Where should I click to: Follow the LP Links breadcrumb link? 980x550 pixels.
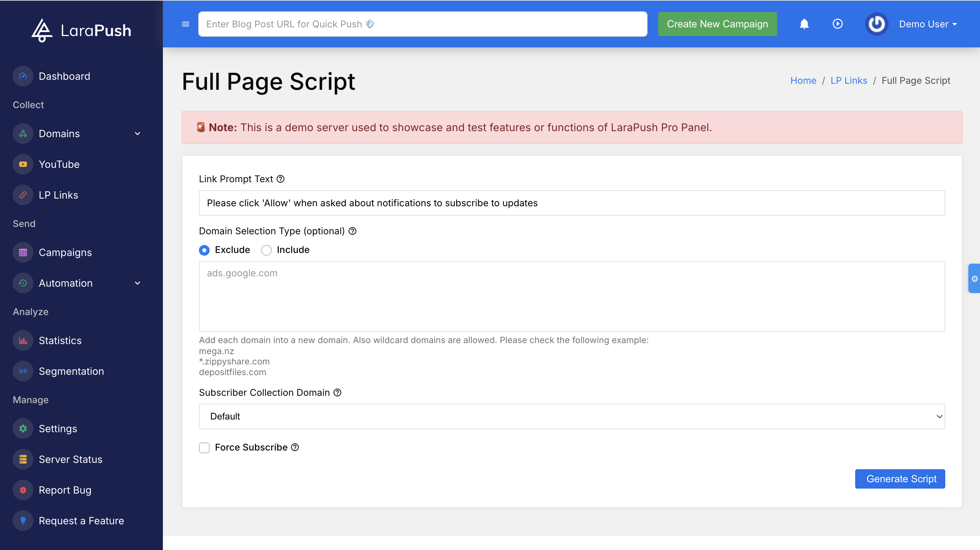point(849,81)
